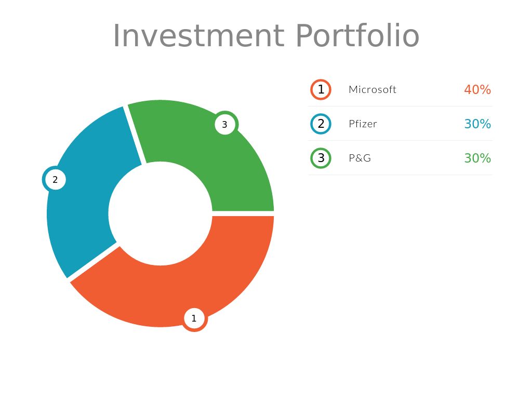Screen dimensions: 532x399
Task: Click the word Portfolio in the title
Action: tap(357, 36)
